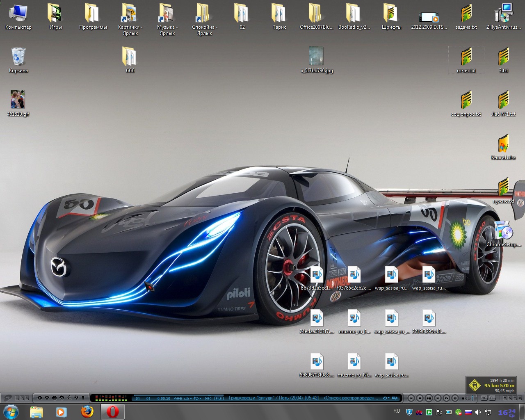Screen dimensions: 525x420
Task: Open the shuffle mode dropdown arrow
Action: [201, 398]
